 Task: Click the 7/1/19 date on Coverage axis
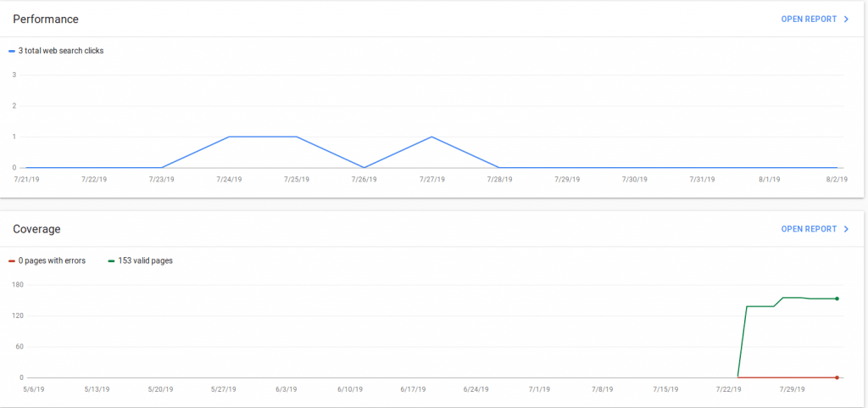539,389
